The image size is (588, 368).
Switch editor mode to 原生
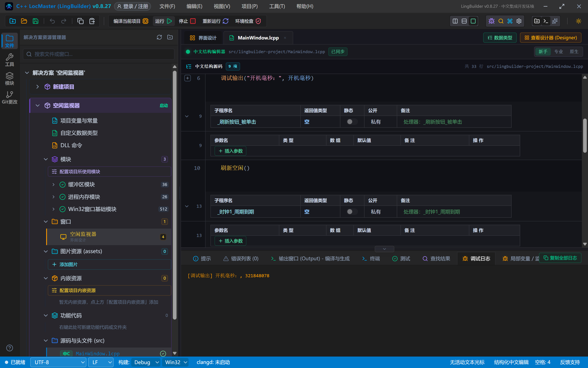(574, 52)
